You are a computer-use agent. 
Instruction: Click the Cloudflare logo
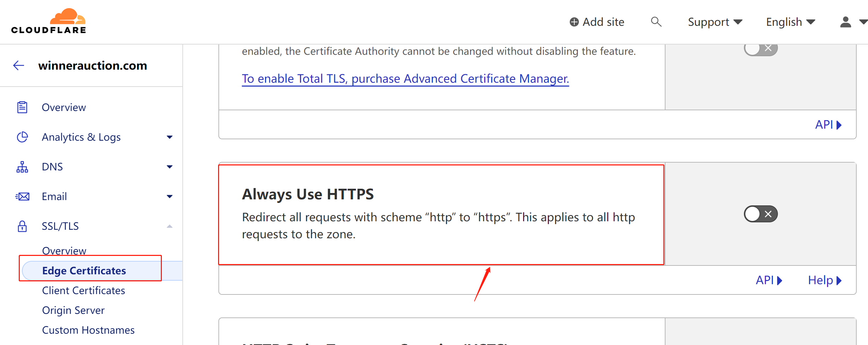click(48, 21)
